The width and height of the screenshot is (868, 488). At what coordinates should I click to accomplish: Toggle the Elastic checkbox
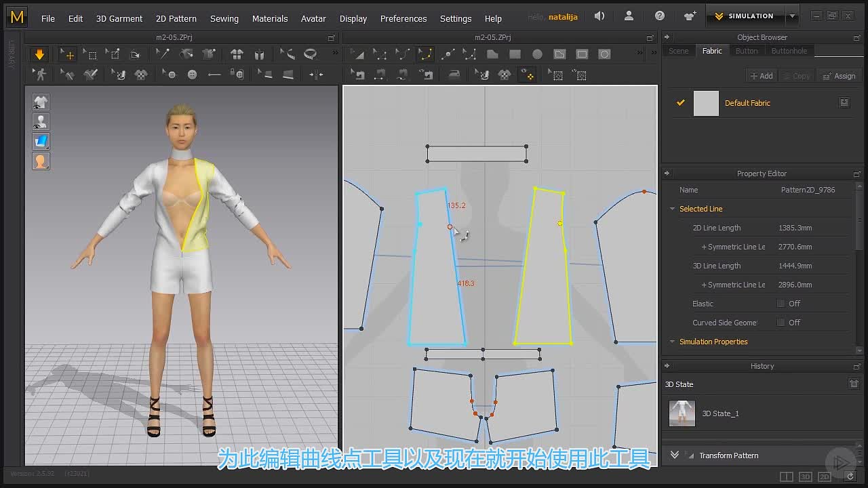pos(781,304)
